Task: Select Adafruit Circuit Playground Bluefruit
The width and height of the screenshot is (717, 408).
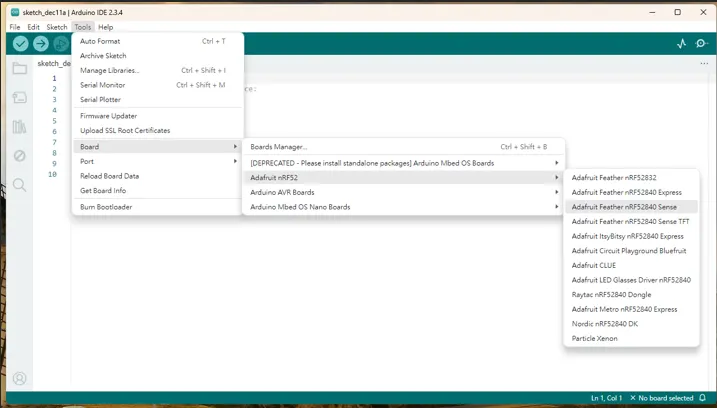Action: click(631, 251)
